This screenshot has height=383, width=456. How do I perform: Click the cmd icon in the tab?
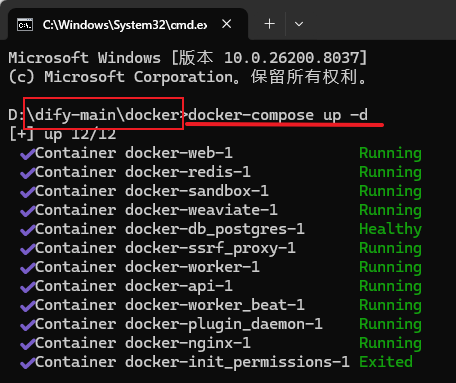click(25, 25)
